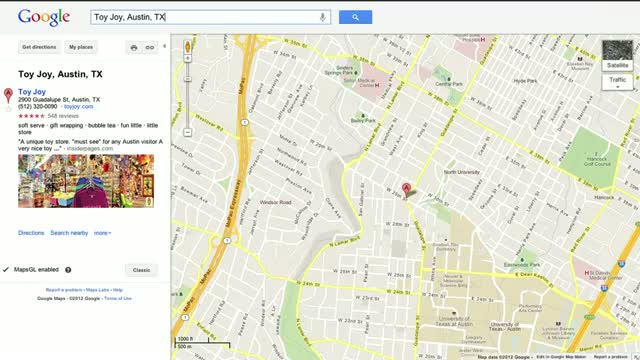Click the zoom in plus button

(x=188, y=59)
